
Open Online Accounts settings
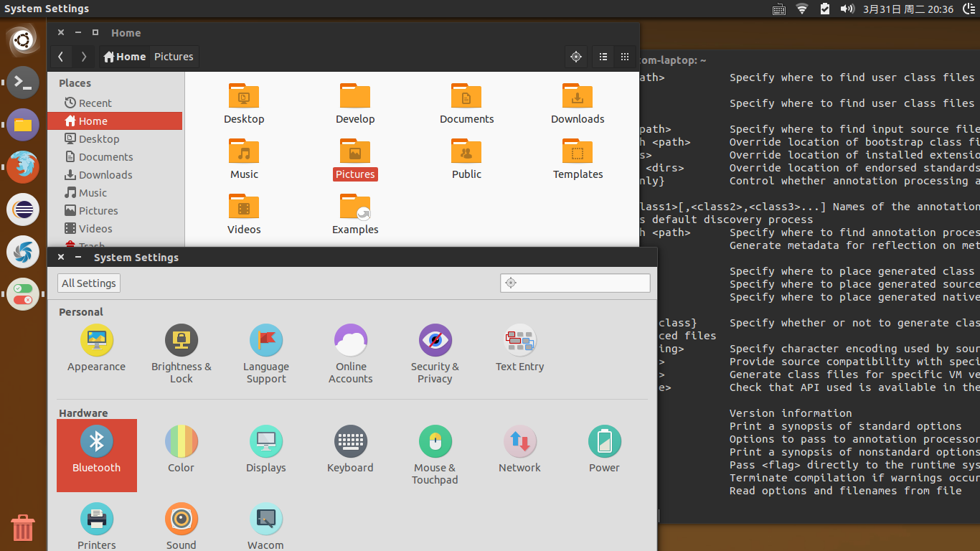tap(351, 354)
